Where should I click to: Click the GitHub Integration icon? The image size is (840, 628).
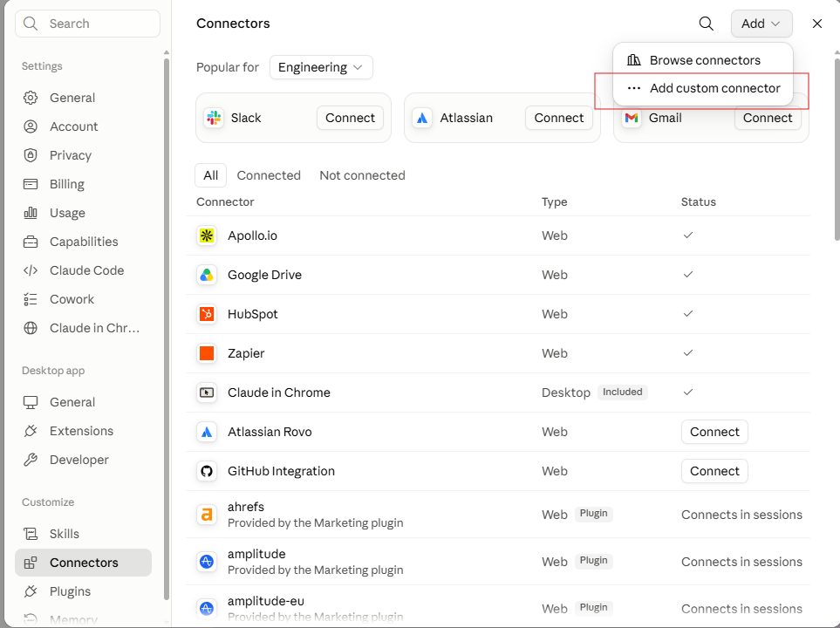point(207,472)
